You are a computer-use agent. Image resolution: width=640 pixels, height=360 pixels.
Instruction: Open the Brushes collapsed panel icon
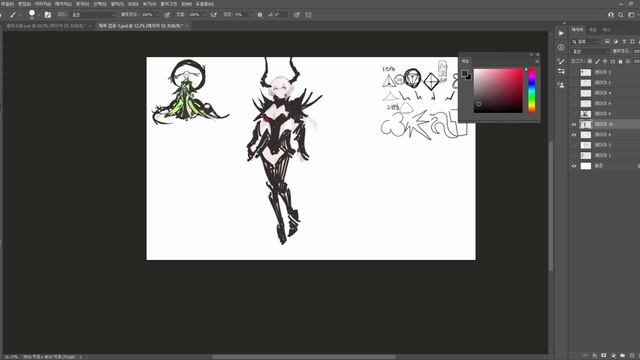561,61
